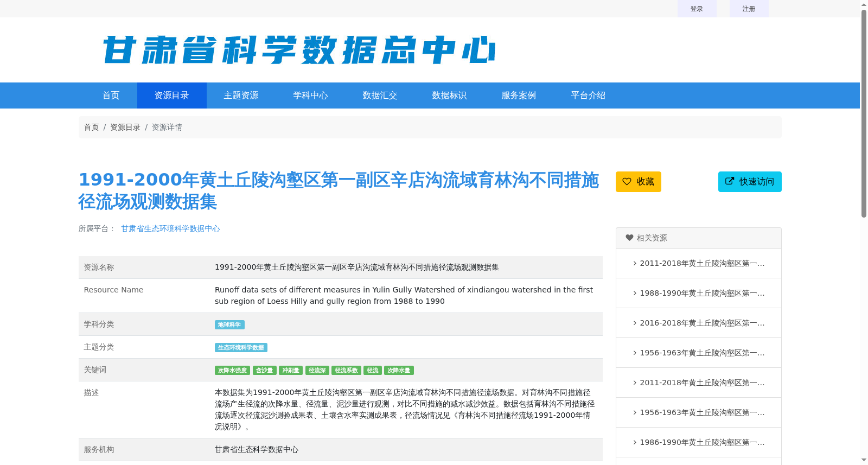Screen dimensions: 868x465
Task: Click the heart icon in 收藏 button
Action: (627, 182)
